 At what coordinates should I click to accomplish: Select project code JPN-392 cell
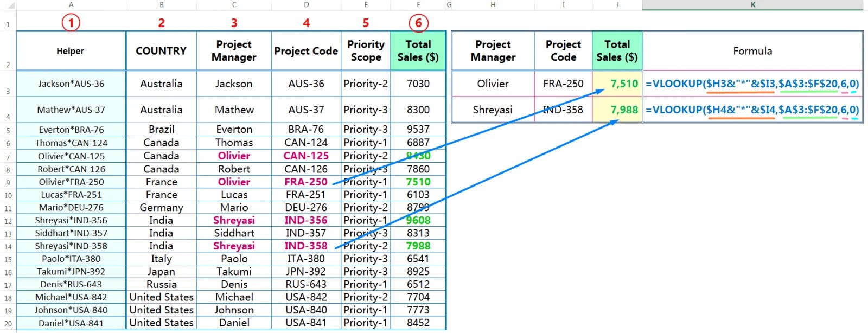[x=306, y=272]
